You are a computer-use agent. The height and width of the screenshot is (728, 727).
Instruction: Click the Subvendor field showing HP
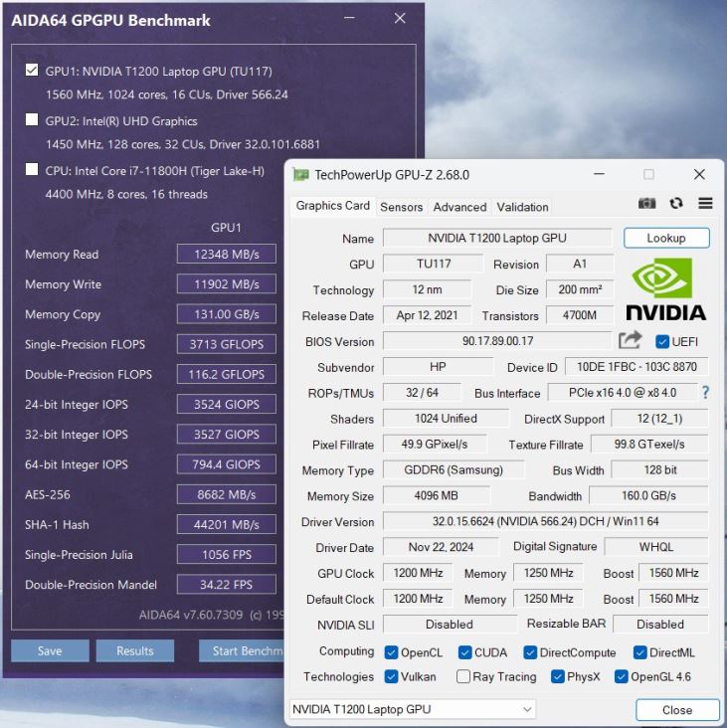pyautogui.click(x=438, y=367)
